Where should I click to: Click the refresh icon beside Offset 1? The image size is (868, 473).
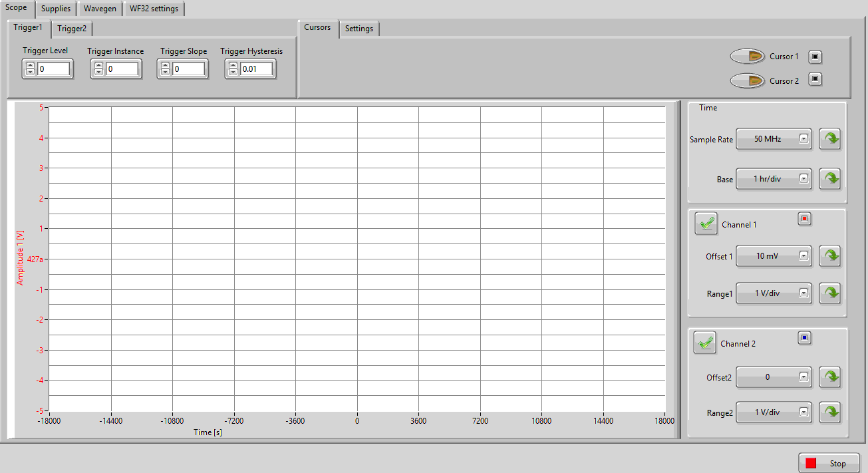tap(829, 256)
